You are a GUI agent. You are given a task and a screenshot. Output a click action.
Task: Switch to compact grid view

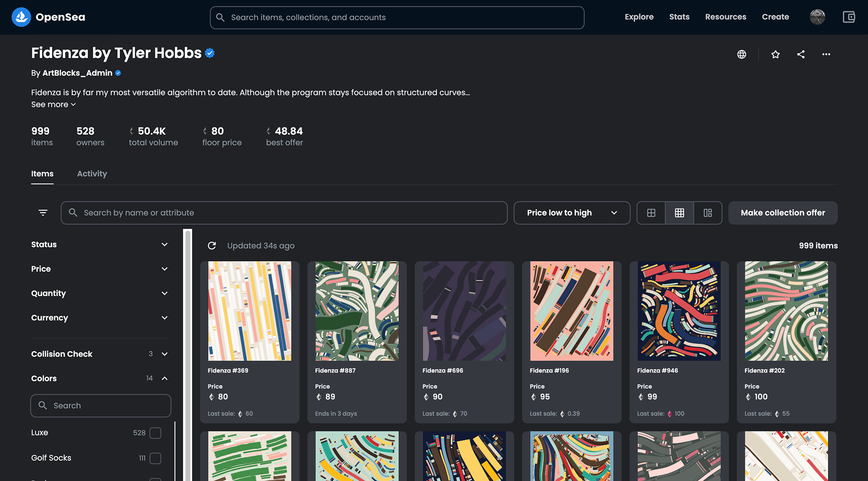[x=679, y=213]
